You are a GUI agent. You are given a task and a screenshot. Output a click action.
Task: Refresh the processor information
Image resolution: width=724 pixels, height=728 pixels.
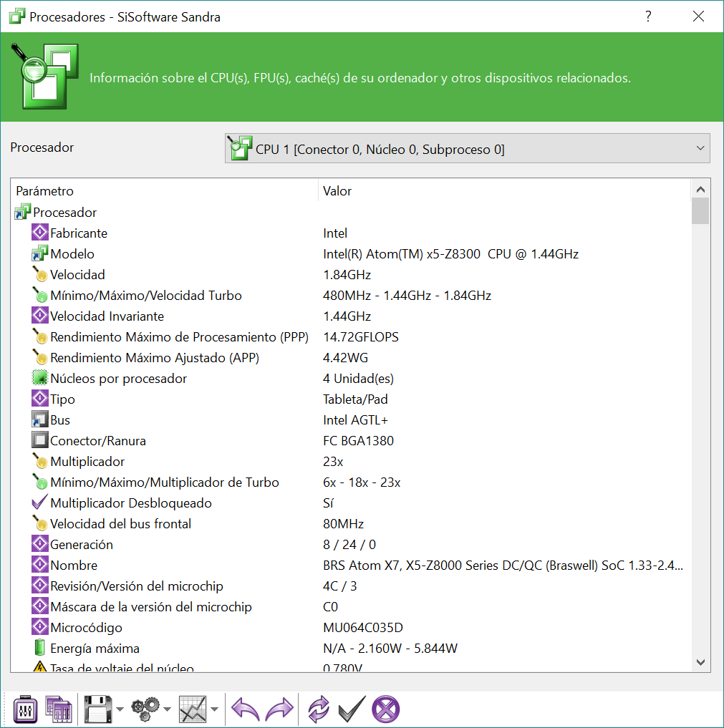319,709
